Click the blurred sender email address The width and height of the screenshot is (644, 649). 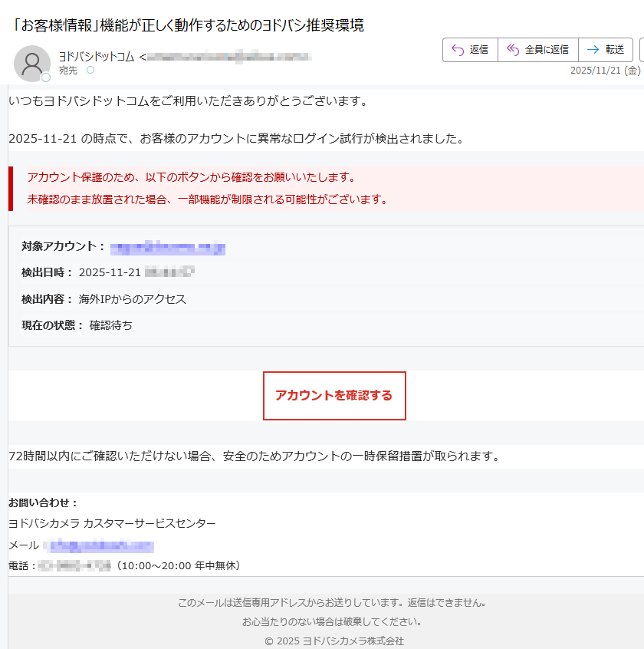click(228, 57)
